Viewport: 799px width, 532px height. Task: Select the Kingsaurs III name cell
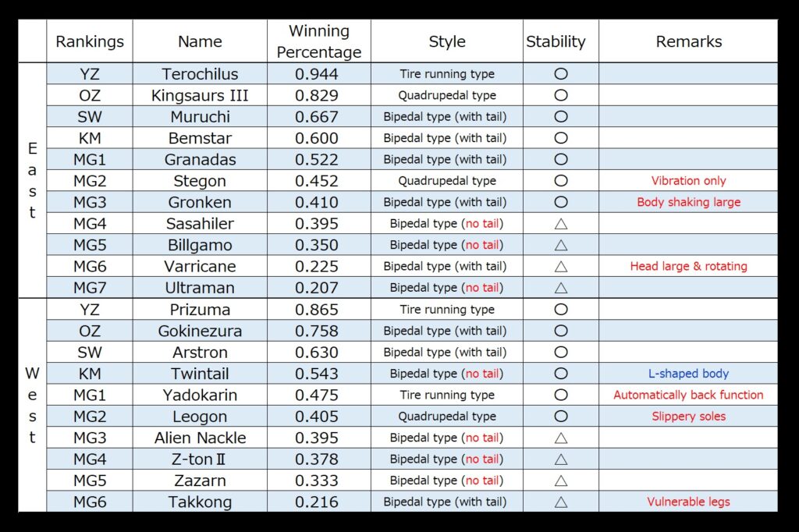coord(200,95)
